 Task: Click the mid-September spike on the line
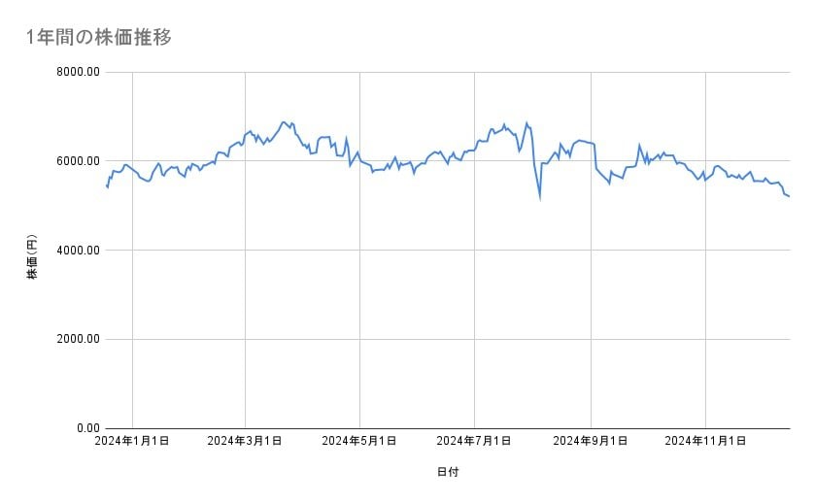pos(639,146)
